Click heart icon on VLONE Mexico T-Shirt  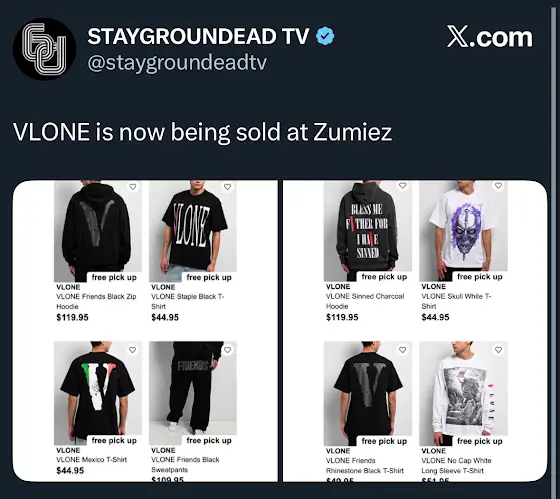(x=132, y=350)
